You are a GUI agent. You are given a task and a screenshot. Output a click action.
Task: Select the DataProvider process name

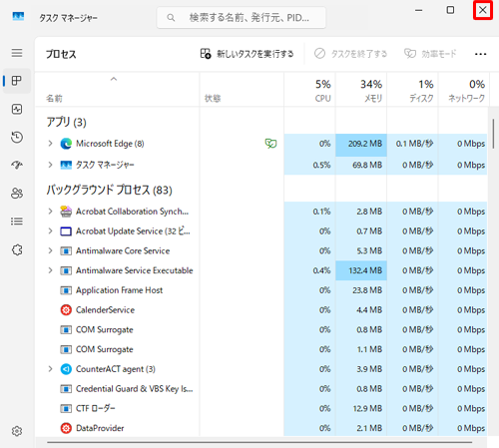[100, 428]
